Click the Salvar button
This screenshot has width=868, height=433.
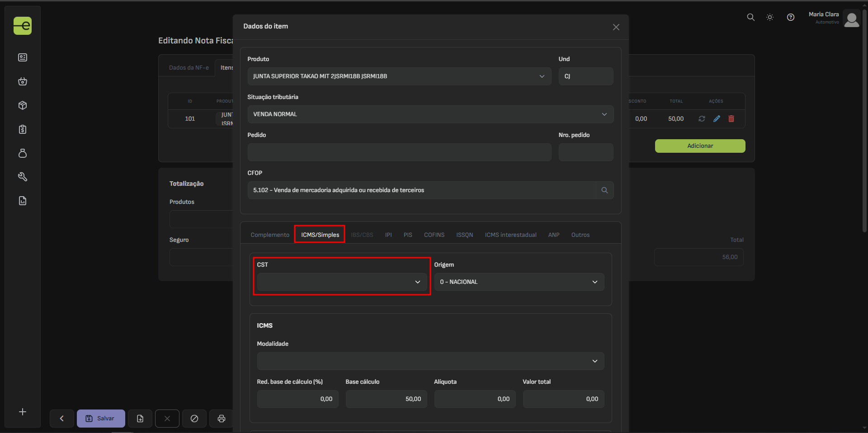pyautogui.click(x=101, y=419)
